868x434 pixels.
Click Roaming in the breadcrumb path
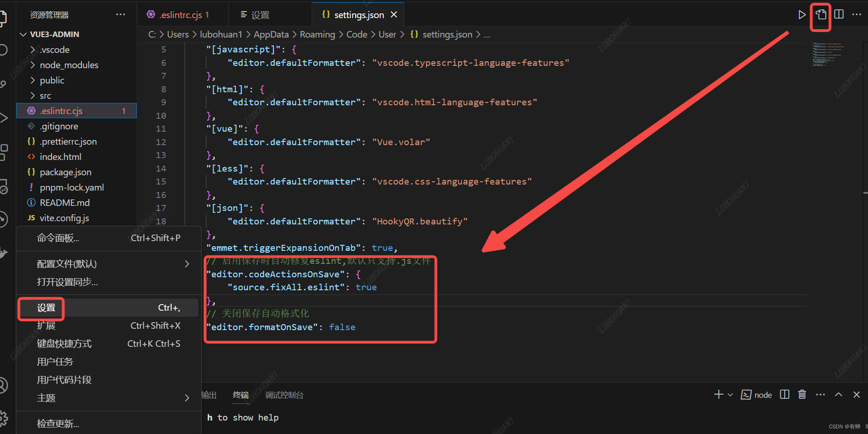(317, 34)
